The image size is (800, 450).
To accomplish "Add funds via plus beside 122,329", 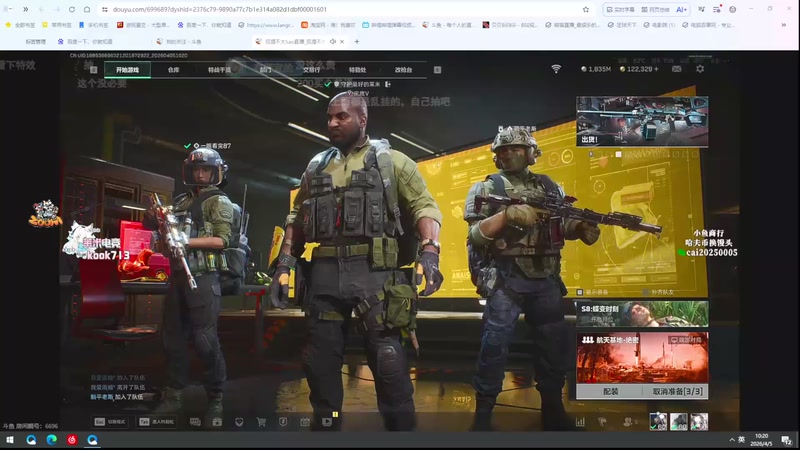I will click(656, 69).
